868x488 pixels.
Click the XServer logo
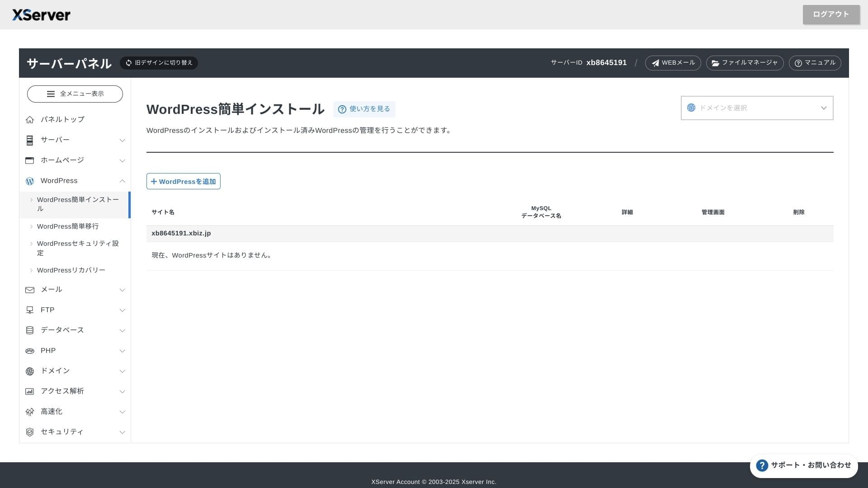click(41, 15)
